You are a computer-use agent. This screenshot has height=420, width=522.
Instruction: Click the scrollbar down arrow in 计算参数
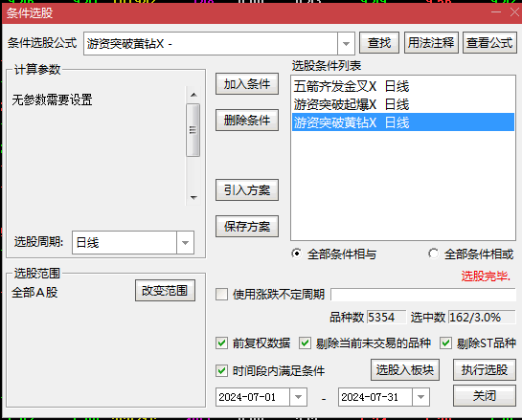[x=193, y=197]
